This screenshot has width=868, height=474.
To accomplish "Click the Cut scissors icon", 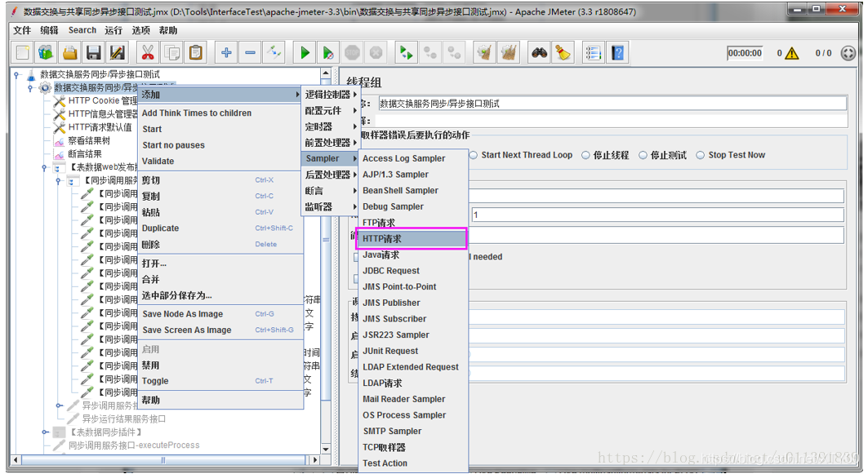I will click(147, 53).
